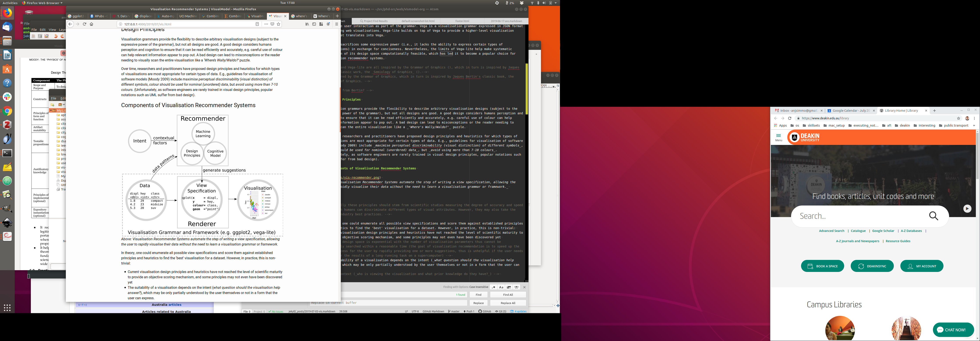Screen dimensions: 980x341
Task: Open the Advanced Search link
Action: (831, 231)
